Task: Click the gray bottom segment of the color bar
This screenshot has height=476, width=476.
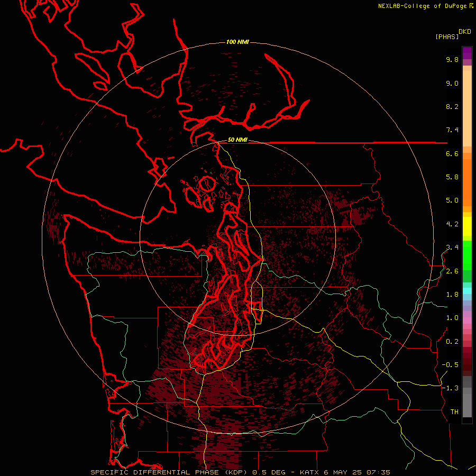Action: [467, 405]
